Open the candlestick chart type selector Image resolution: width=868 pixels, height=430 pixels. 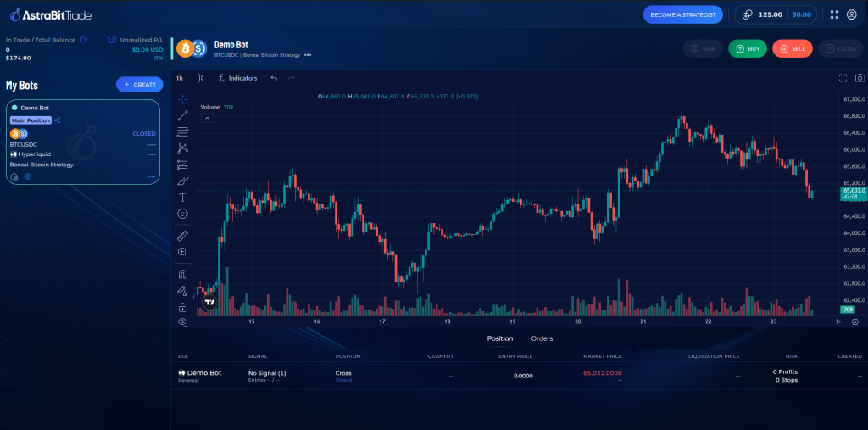point(200,78)
